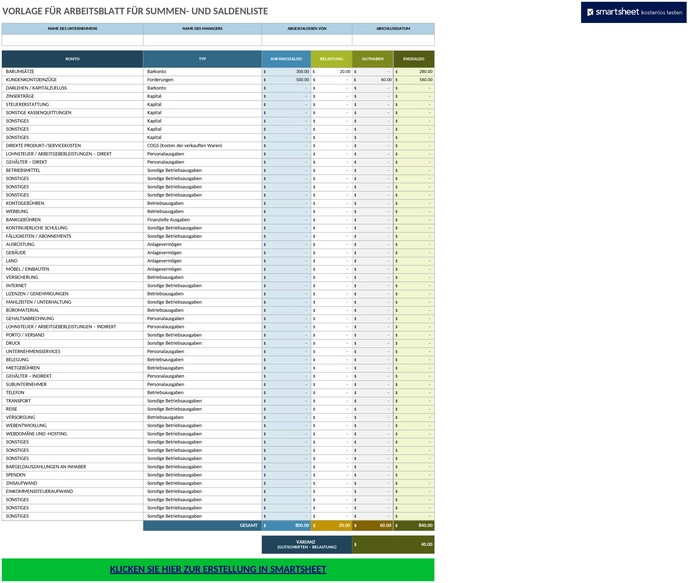Click the smartsheet logo icon
Viewport: 690px width, 583px height.
click(x=590, y=12)
